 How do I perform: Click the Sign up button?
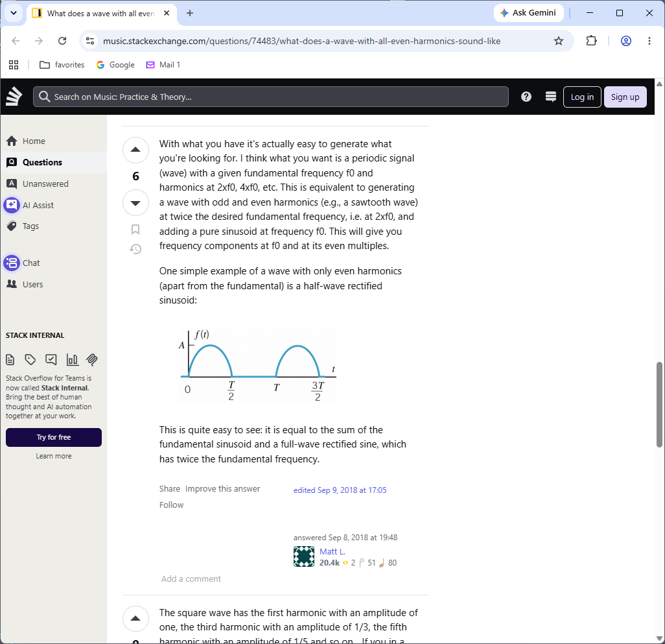tap(625, 97)
